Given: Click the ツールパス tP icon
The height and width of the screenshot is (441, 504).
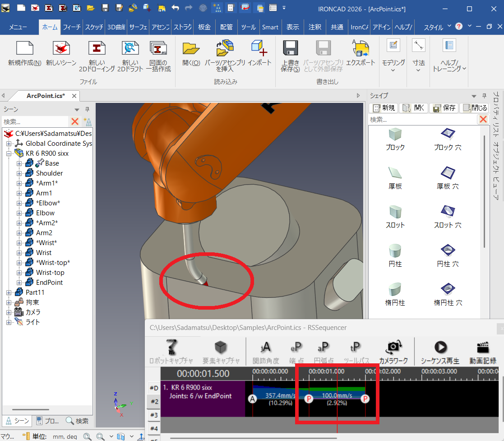Looking at the screenshot, I should coord(356,352).
